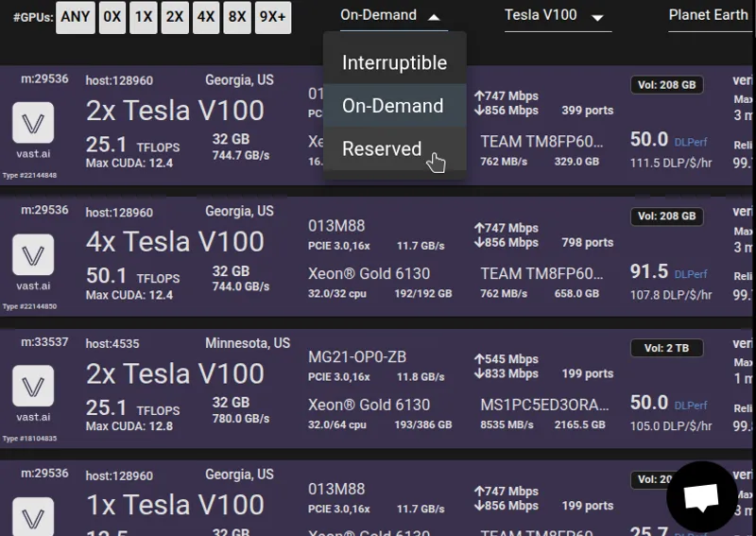Choose Interruptible from the rental type menu
This screenshot has width=756, height=536.
click(394, 62)
